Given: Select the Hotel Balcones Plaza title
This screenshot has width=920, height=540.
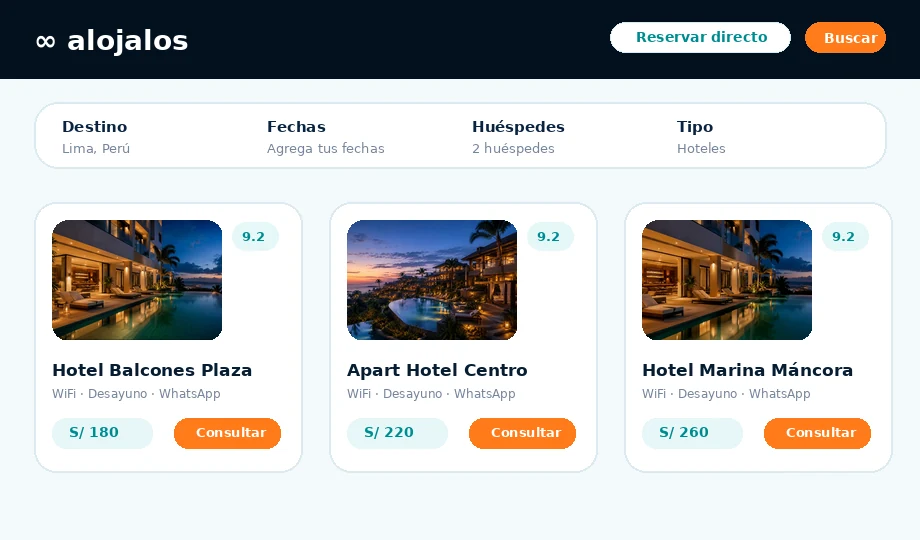Looking at the screenshot, I should tap(152, 370).
